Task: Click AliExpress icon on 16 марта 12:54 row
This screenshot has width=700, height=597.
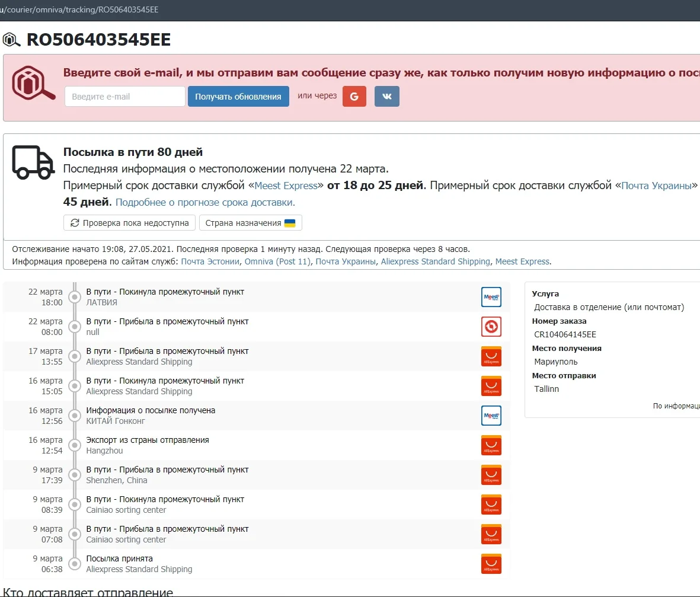Action: (x=491, y=445)
